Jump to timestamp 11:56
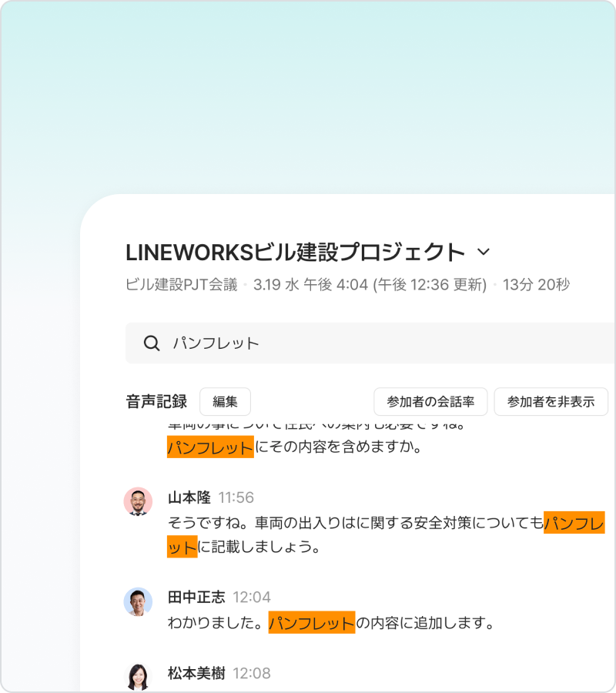Image resolution: width=616 pixels, height=693 pixels. point(236,497)
